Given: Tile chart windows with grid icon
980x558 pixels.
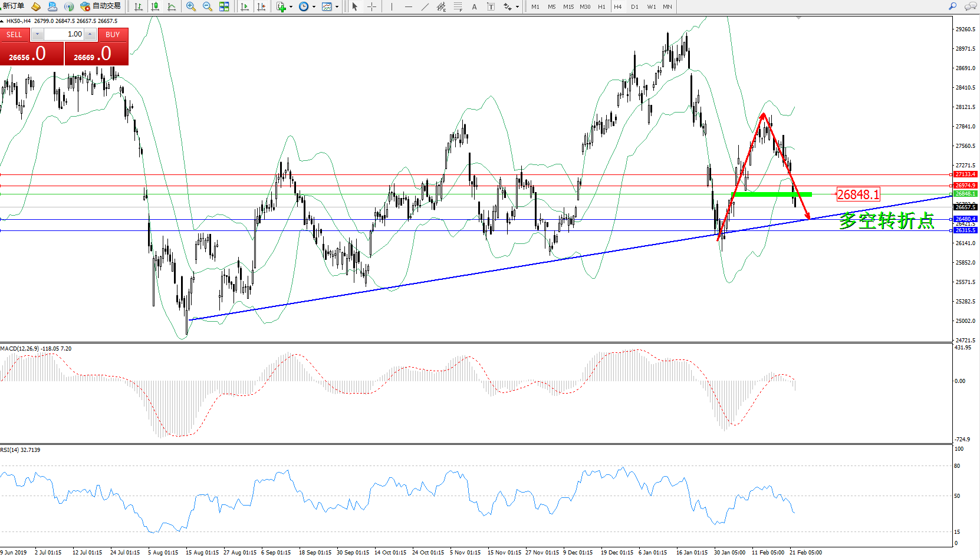Looking at the screenshot, I should point(224,6).
